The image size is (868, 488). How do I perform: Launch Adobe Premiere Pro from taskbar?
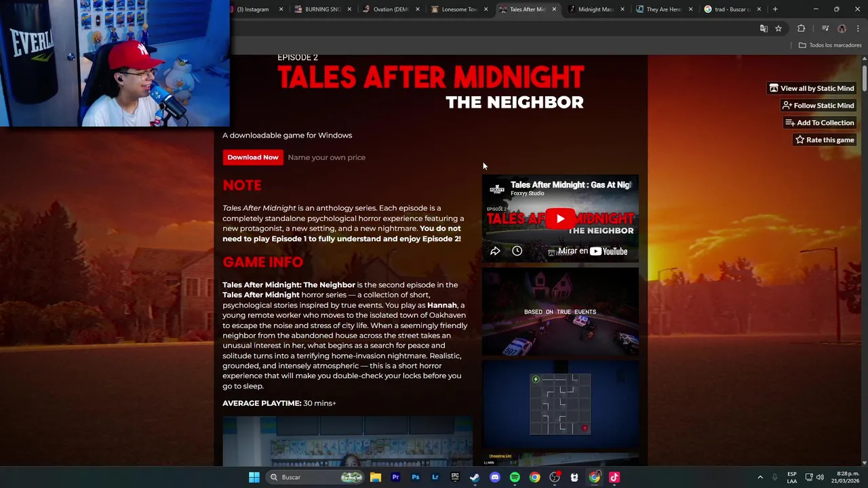[395, 477]
